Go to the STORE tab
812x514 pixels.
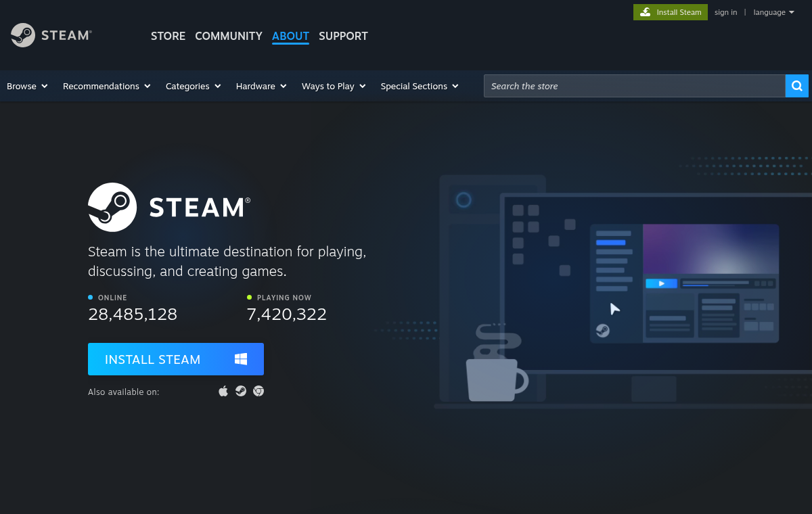point(168,36)
